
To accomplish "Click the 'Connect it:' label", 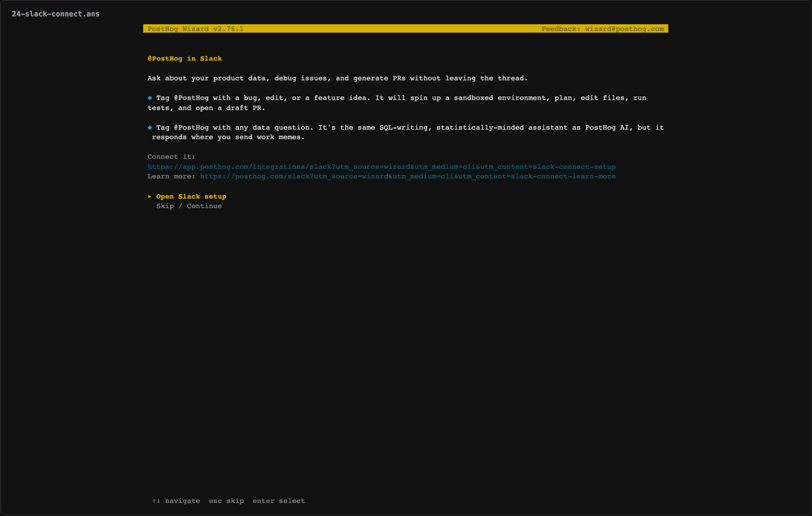I will pyautogui.click(x=171, y=157).
